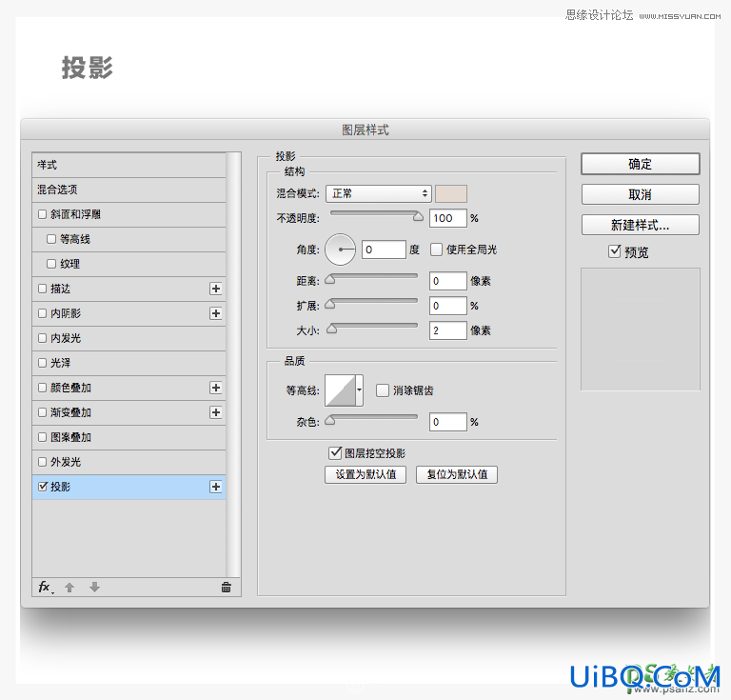This screenshot has width=731, height=700.
Task: Select the 图案叠加 list row label
Action: pos(70,437)
